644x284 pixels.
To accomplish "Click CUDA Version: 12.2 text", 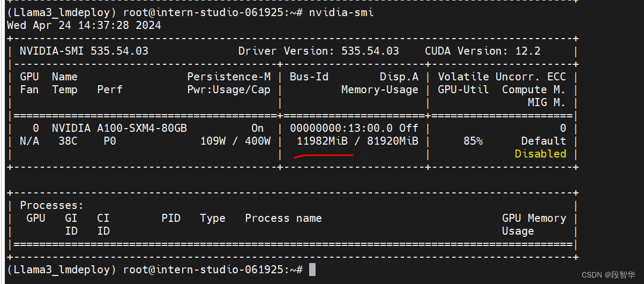I will [x=483, y=51].
